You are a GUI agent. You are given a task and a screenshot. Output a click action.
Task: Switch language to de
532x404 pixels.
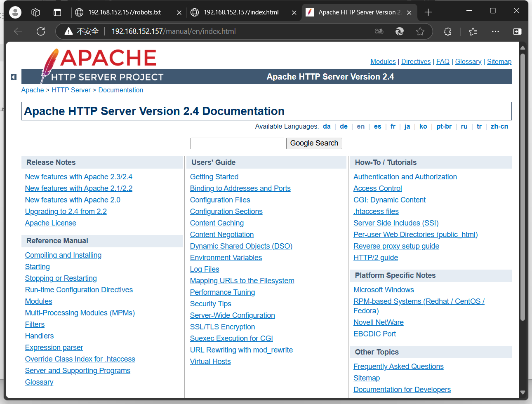[x=344, y=127]
